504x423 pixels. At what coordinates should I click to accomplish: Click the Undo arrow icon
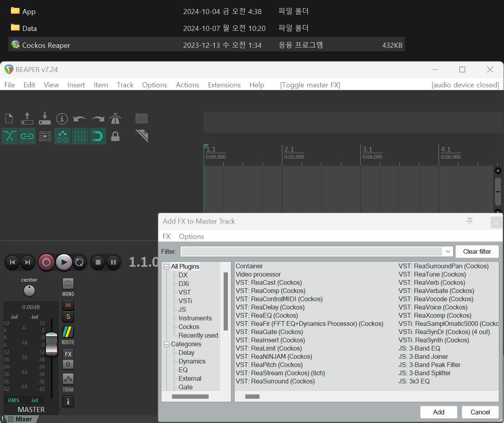tap(79, 118)
